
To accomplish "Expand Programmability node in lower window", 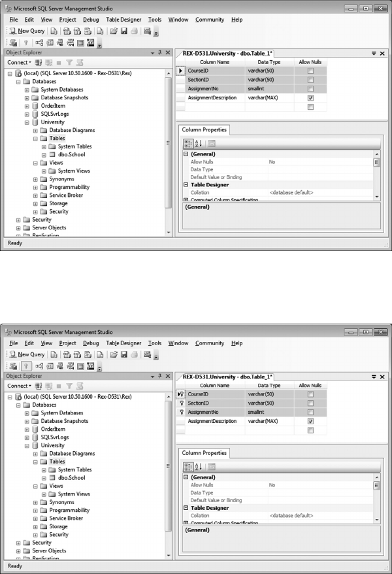I will (x=35, y=511).
